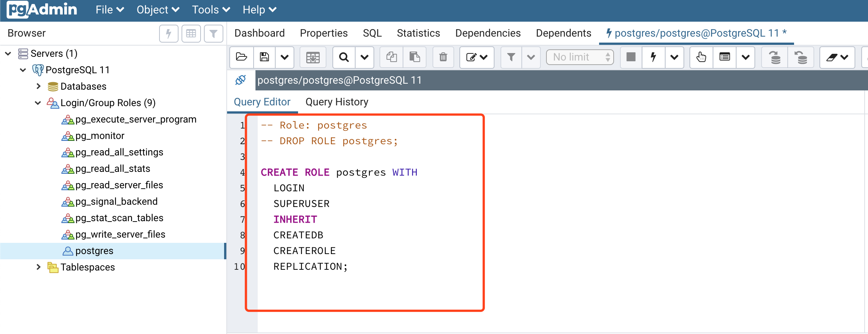Screen dimensions: 868x334
Task: Open the Browser panel query tool icon
Action: (x=169, y=34)
